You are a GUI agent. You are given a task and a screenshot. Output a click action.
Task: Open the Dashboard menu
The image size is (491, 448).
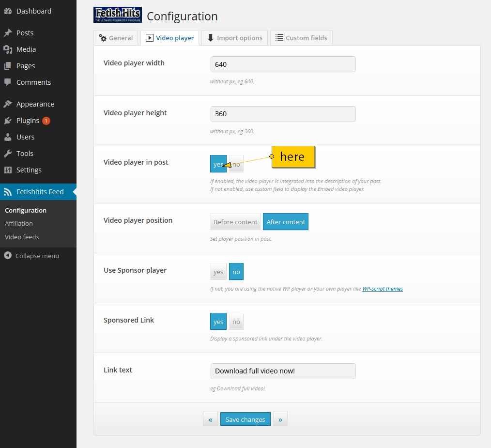(x=38, y=11)
